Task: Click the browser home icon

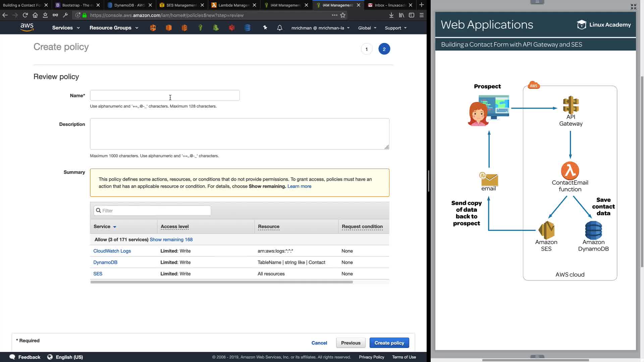Action: 35,15
